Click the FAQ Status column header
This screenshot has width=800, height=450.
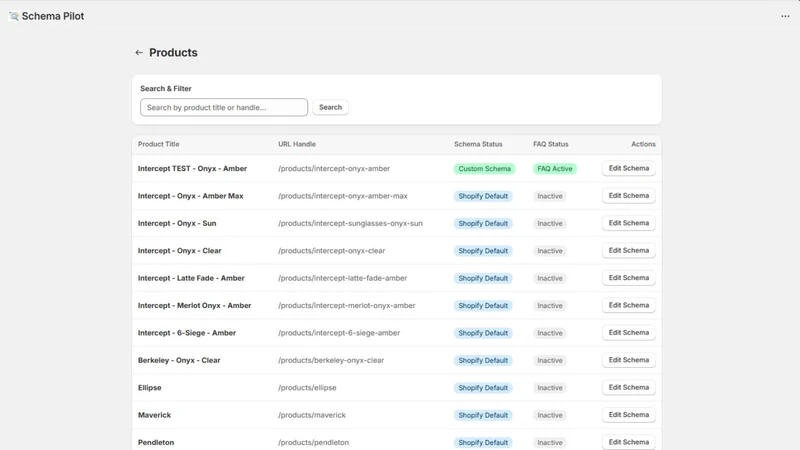click(x=551, y=144)
